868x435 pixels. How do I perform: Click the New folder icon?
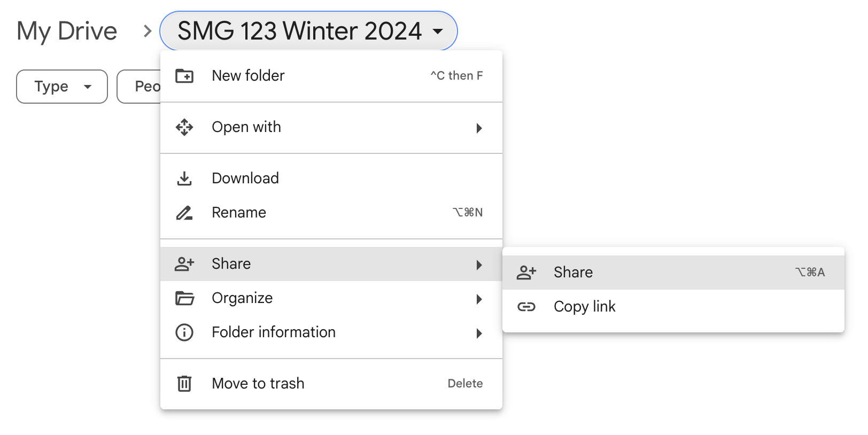184,76
